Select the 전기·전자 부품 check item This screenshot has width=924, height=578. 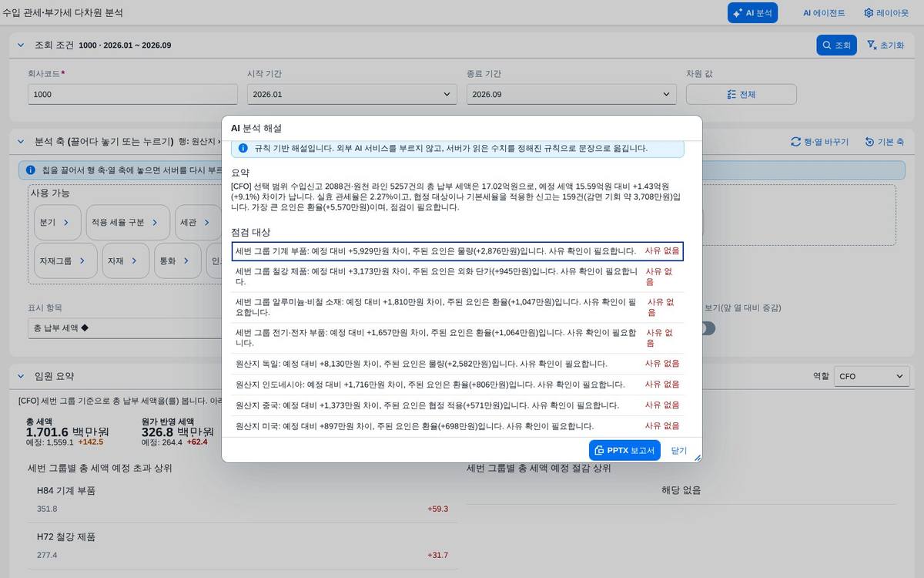pyautogui.click(x=457, y=338)
